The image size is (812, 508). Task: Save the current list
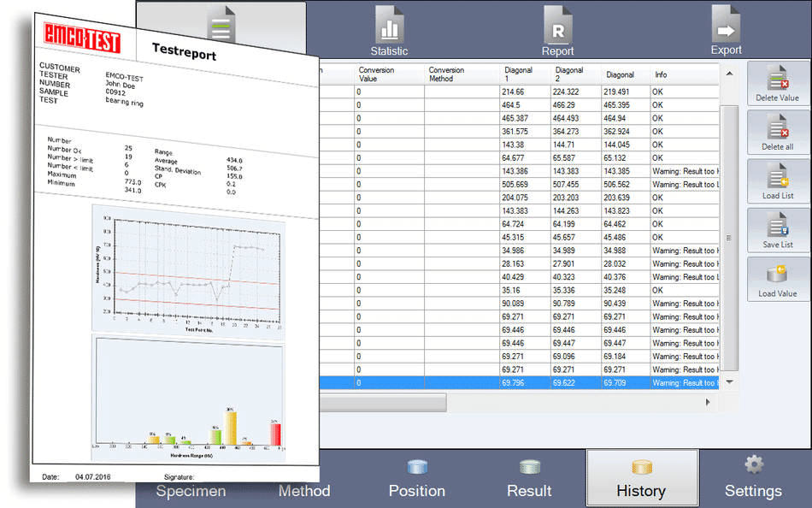tap(777, 230)
